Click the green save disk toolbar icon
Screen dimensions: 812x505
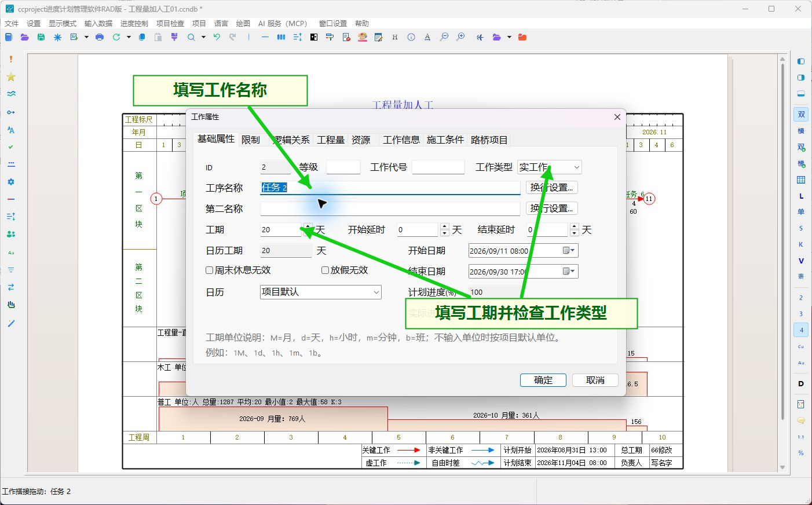[x=41, y=37]
